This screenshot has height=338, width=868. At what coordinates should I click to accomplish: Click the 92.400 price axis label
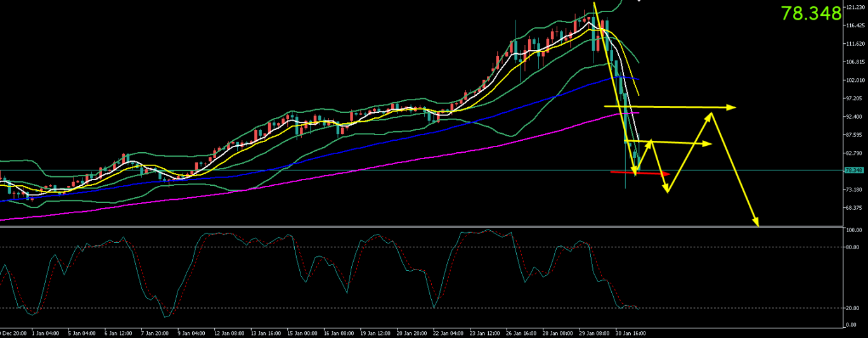855,117
